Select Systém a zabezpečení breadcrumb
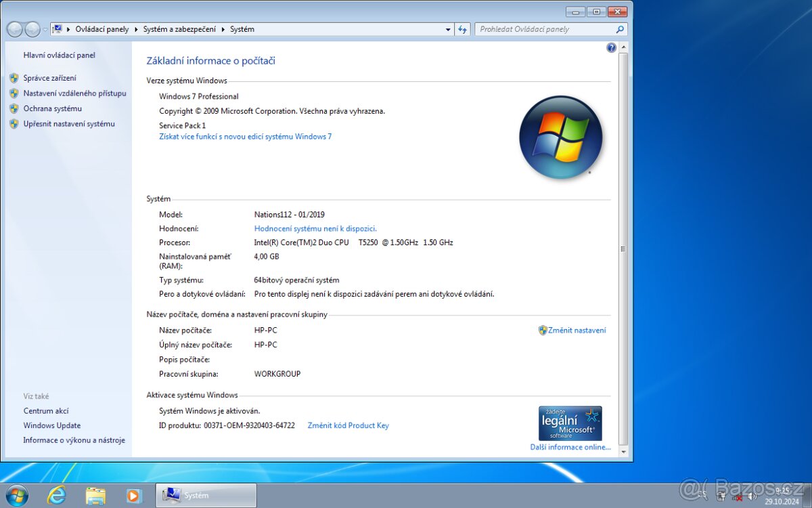 pyautogui.click(x=180, y=29)
